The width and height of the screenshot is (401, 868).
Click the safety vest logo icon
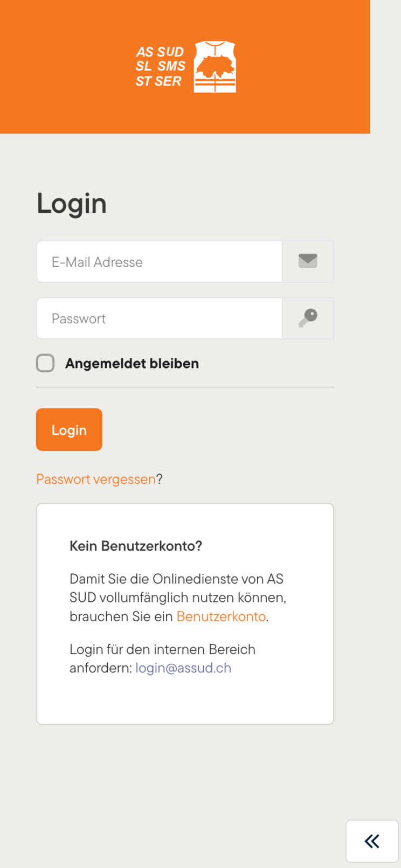[215, 67]
